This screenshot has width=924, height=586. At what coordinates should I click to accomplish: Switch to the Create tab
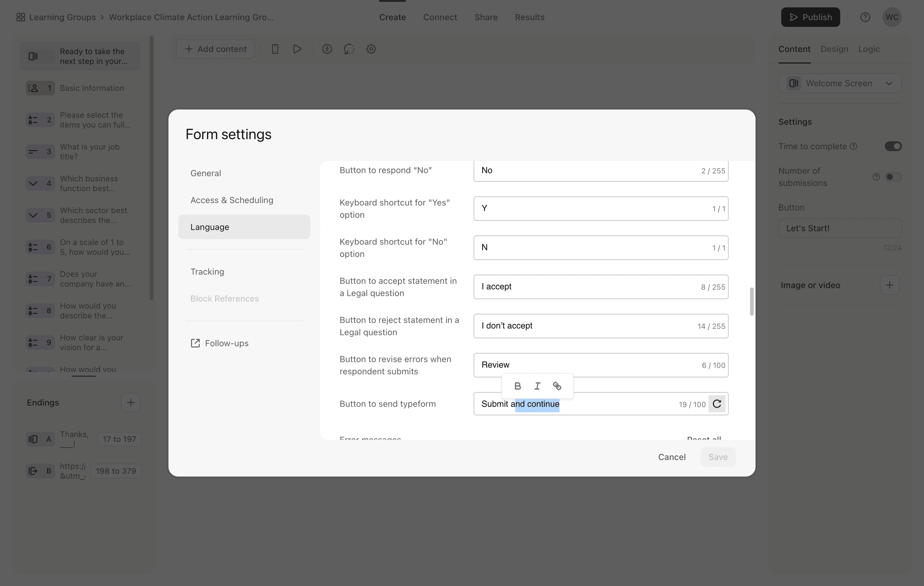click(392, 17)
